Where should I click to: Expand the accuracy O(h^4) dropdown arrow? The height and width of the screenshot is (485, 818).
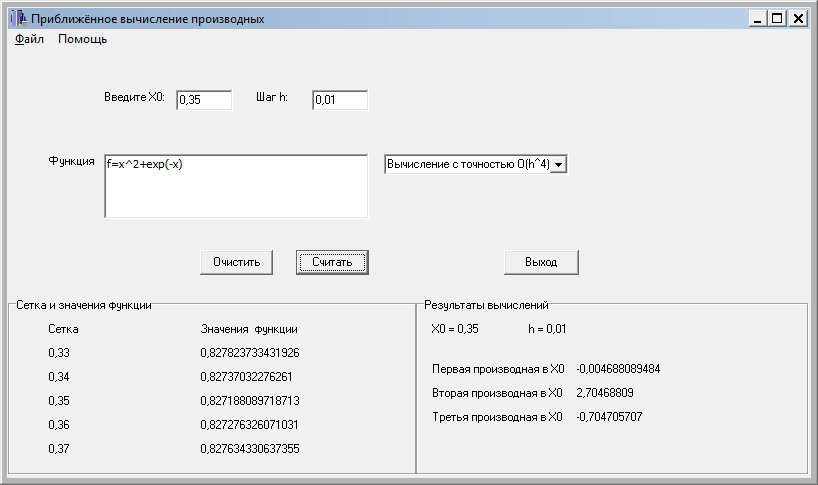click(x=559, y=164)
